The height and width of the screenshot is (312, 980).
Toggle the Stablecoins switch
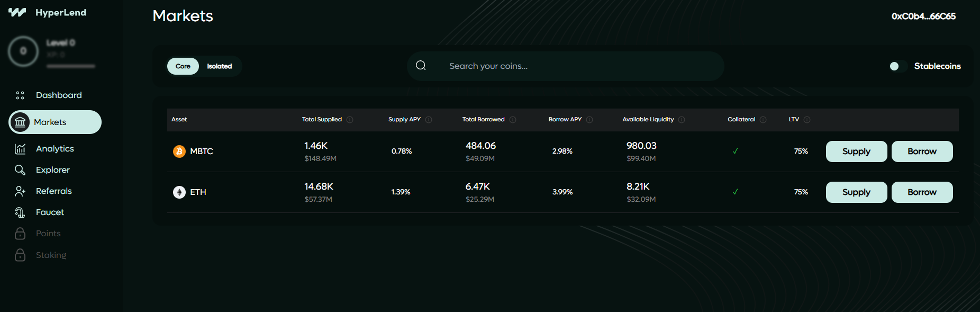click(897, 66)
